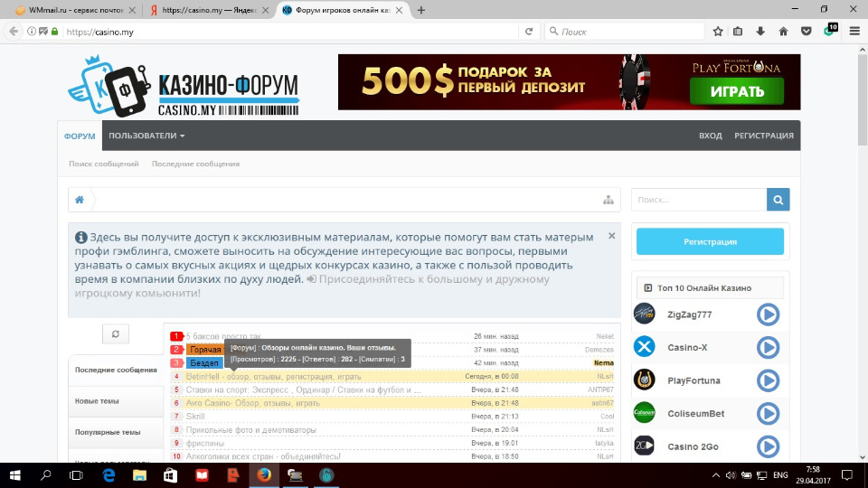Click the Казино-Форум site logo
Viewport: 868px width, 488px height.
point(184,87)
